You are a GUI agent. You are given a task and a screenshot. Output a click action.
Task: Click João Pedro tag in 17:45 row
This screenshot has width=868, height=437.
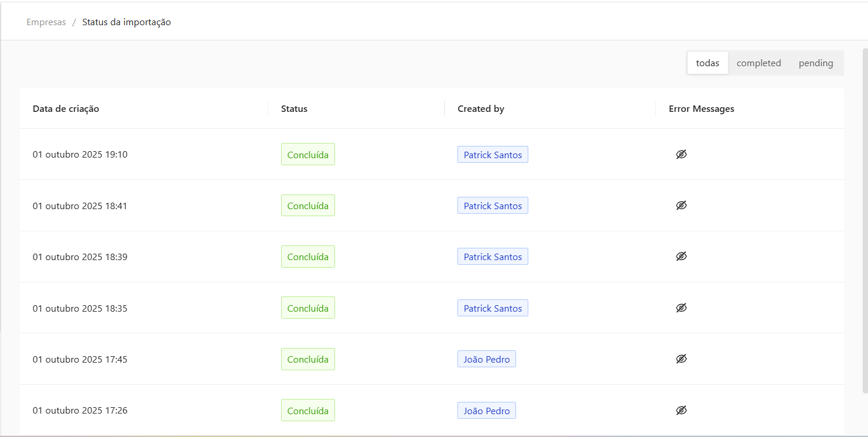point(486,359)
